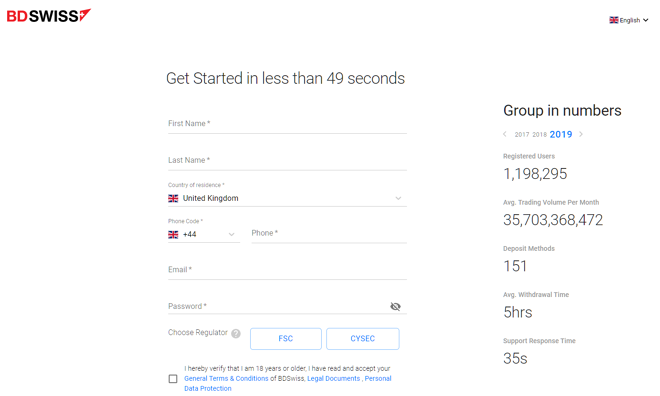
Task: Select the 2018 year tab
Action: tap(539, 134)
